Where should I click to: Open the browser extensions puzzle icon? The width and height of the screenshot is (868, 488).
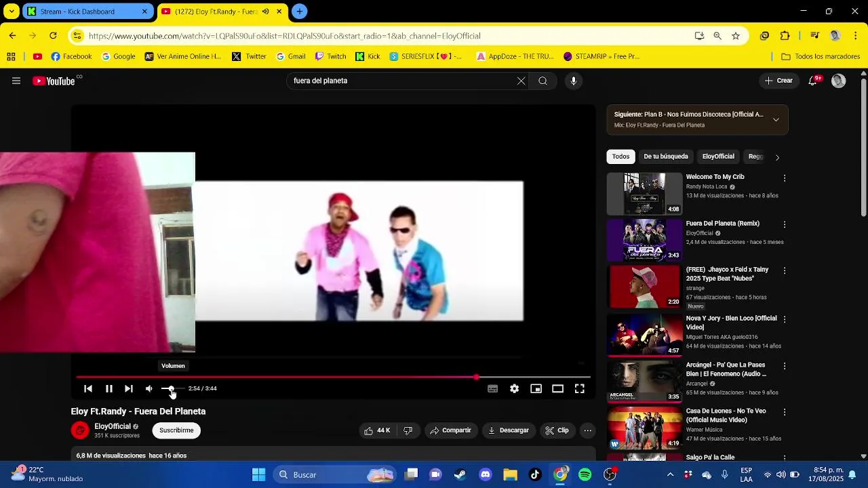click(x=785, y=36)
